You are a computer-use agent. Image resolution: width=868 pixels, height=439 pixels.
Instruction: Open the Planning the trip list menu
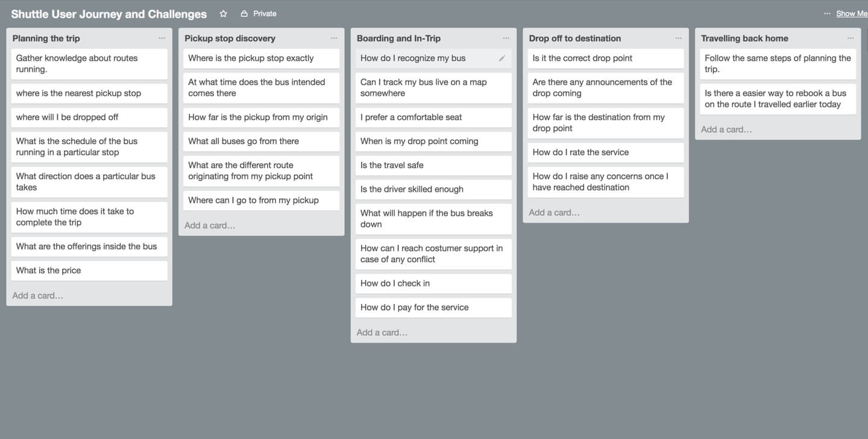tap(162, 38)
